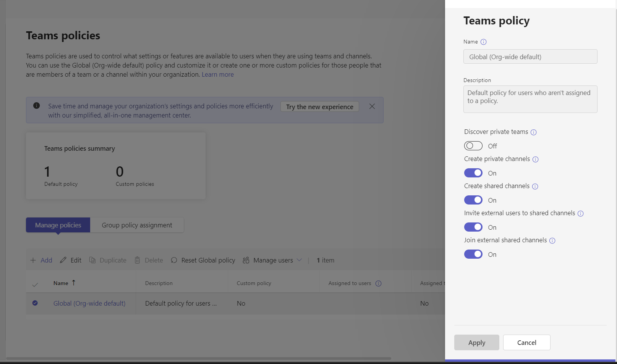Image resolution: width=617 pixels, height=364 pixels.
Task: Click info icon beside Create shared channels
Action: pos(535,187)
